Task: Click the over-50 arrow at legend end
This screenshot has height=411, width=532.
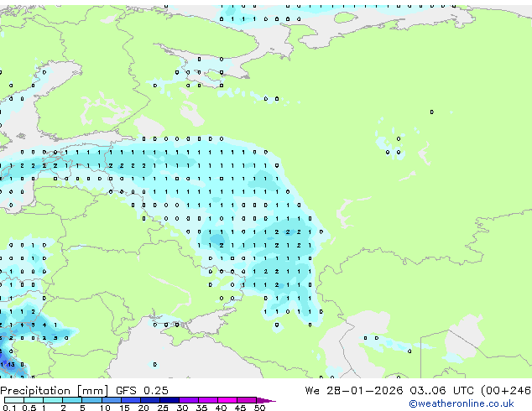Action: (266, 401)
